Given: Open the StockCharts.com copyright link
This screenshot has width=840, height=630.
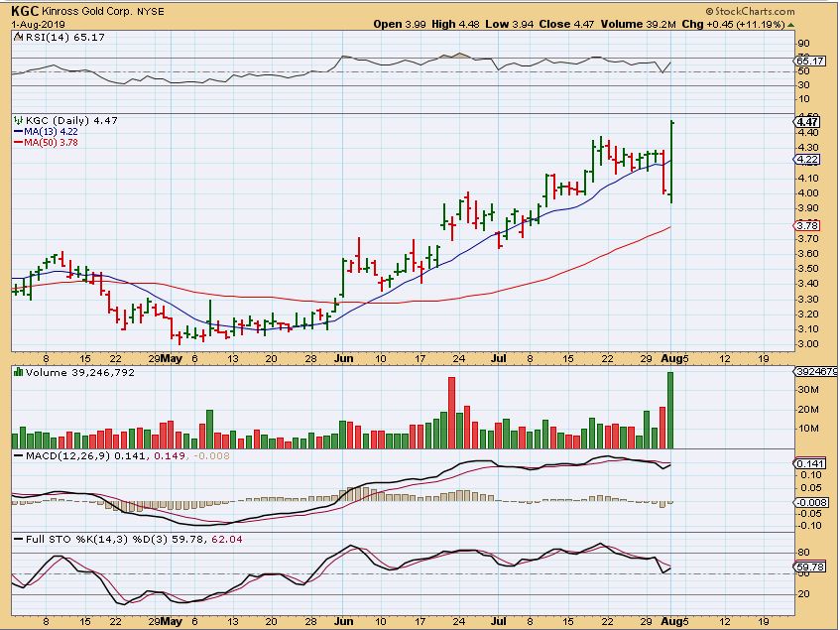Looking at the screenshot, I should (750, 11).
